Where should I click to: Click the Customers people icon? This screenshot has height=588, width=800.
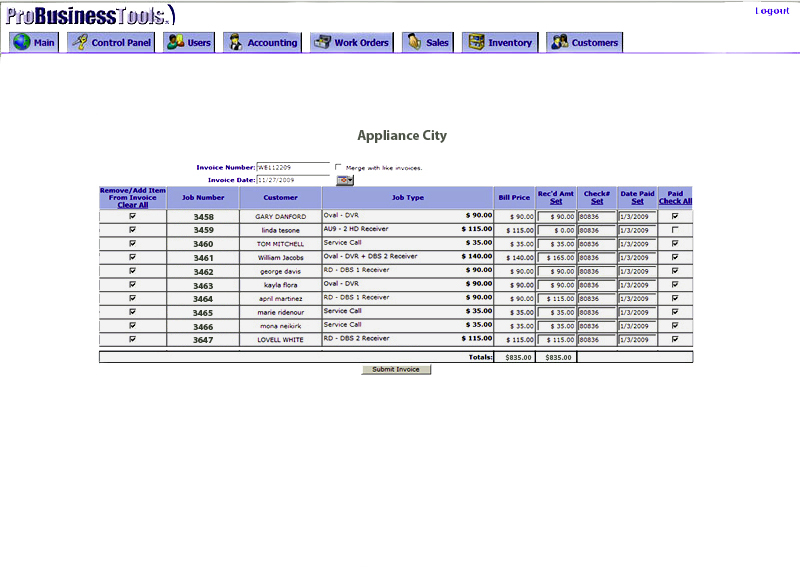(x=560, y=42)
